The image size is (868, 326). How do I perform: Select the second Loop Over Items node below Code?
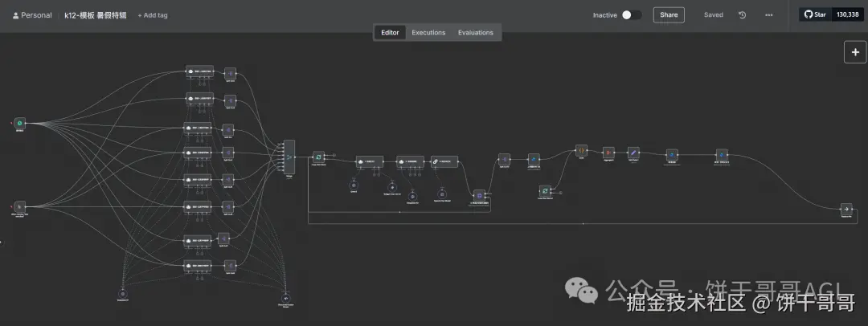pyautogui.click(x=545, y=190)
